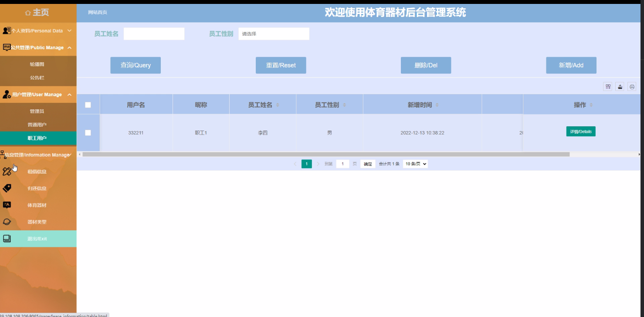644x317 pixels.
Task: Click the 2022-12-13 10:38:22 time cell
Action: click(x=422, y=133)
